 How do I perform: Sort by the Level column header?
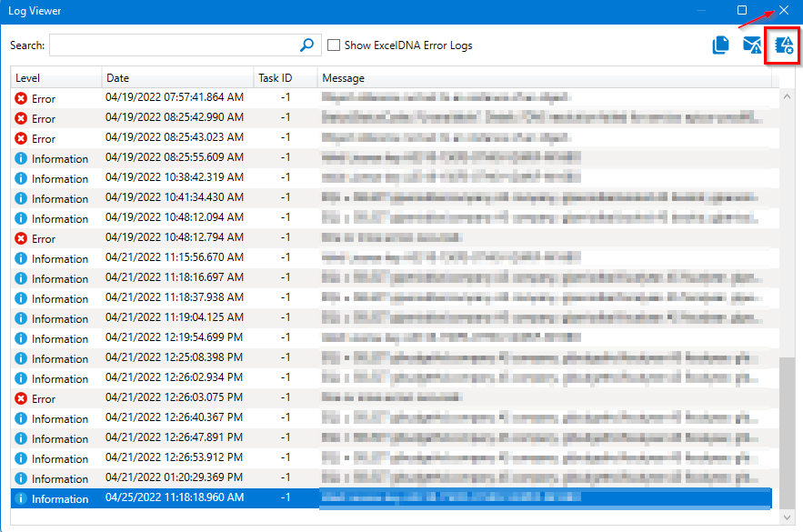click(55, 78)
